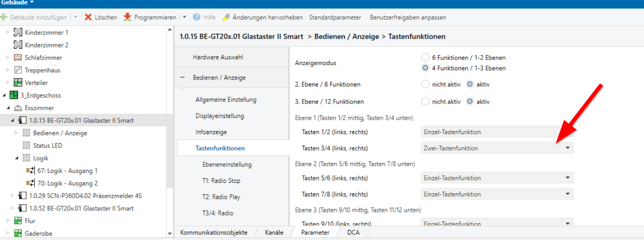Click the Änderungen hervorheben marker icon
644x240 pixels.
click(x=226, y=17)
